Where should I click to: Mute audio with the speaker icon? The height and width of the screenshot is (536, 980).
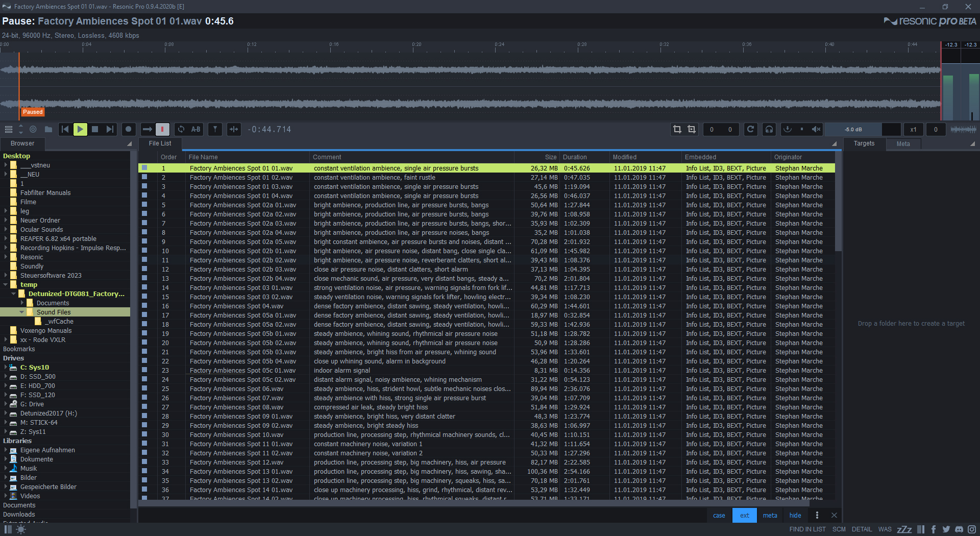point(816,130)
